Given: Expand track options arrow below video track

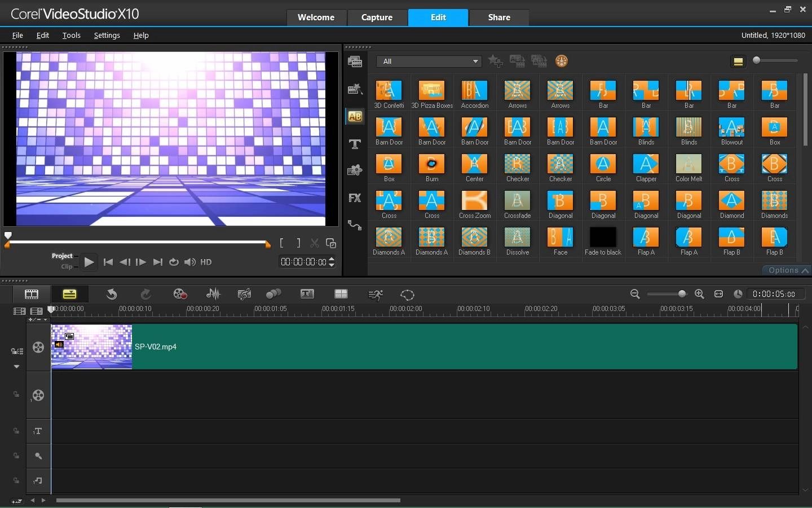Looking at the screenshot, I should pos(16,366).
